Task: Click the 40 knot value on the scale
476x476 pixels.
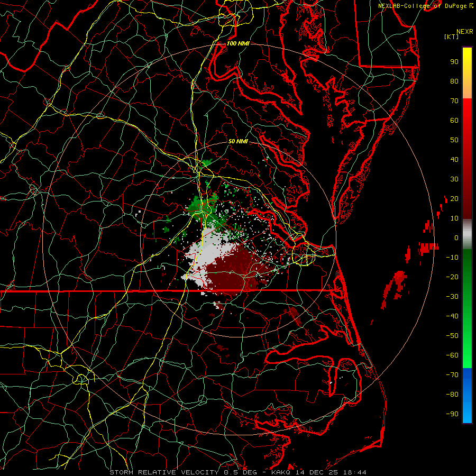Action: 454,160
